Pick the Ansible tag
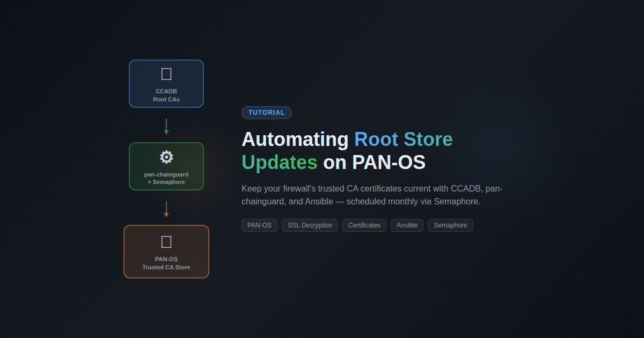 click(x=407, y=225)
